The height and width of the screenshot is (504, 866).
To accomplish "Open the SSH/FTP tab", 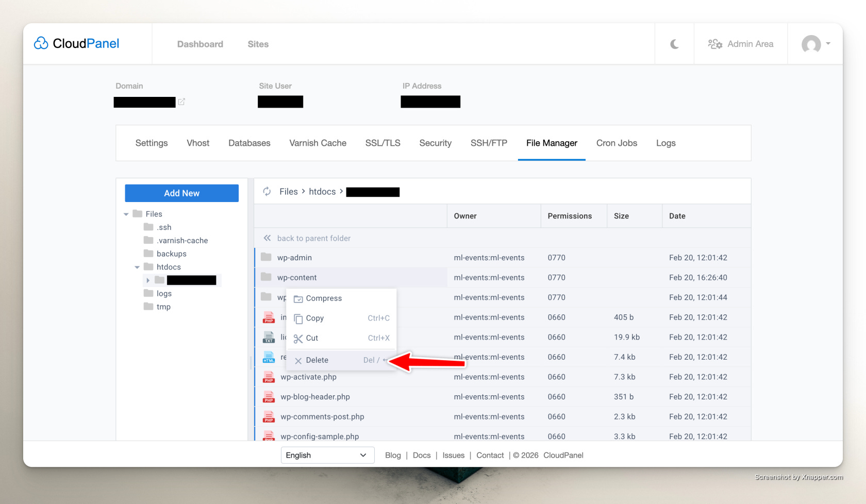I will [489, 143].
